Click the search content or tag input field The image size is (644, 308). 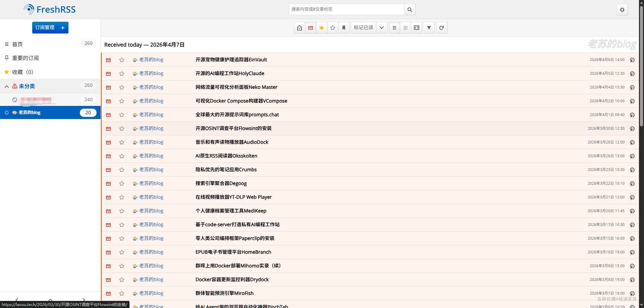pyautogui.click(x=346, y=9)
